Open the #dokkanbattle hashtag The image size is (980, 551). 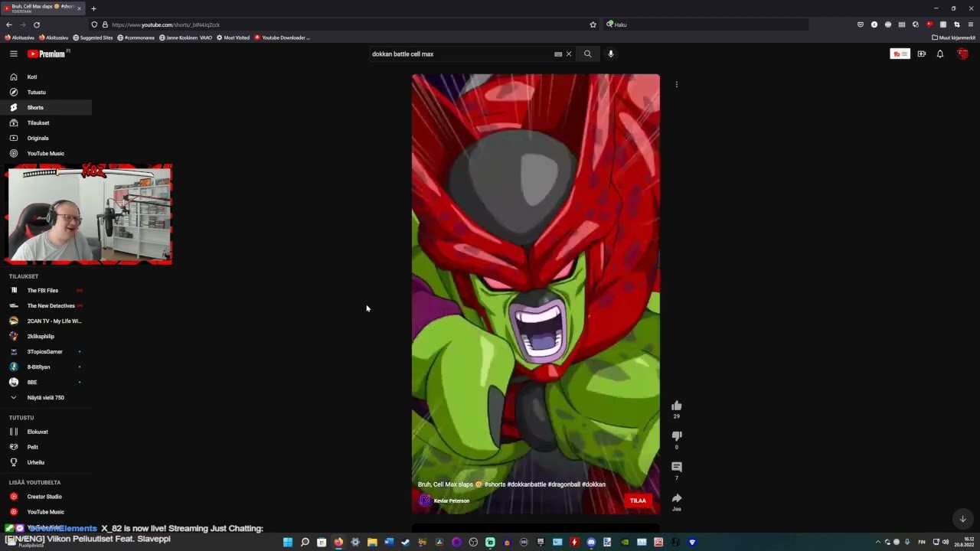(x=524, y=484)
